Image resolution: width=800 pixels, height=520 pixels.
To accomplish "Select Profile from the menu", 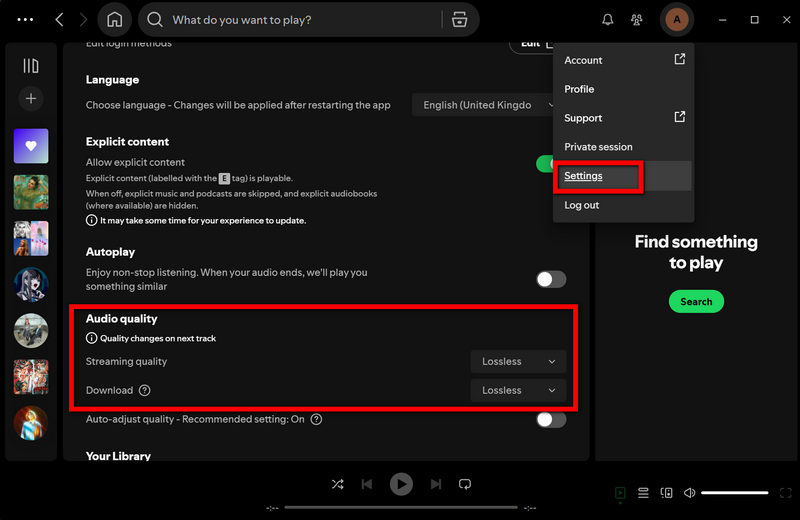I will pyautogui.click(x=623, y=89).
